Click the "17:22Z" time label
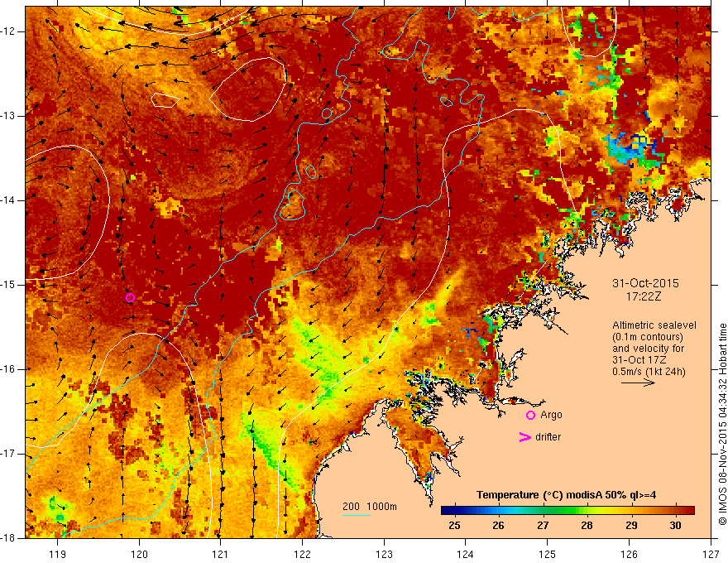Image resolution: width=728 pixels, height=563 pixels. click(643, 296)
